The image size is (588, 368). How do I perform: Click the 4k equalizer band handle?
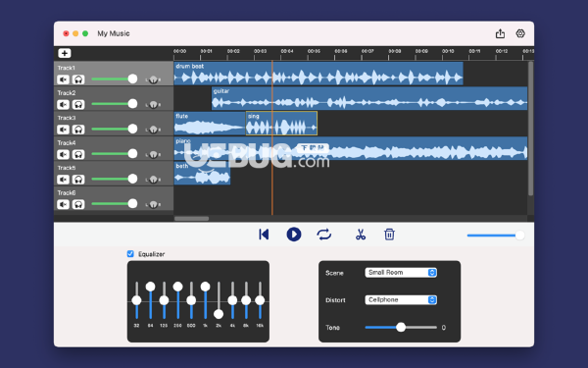232,300
